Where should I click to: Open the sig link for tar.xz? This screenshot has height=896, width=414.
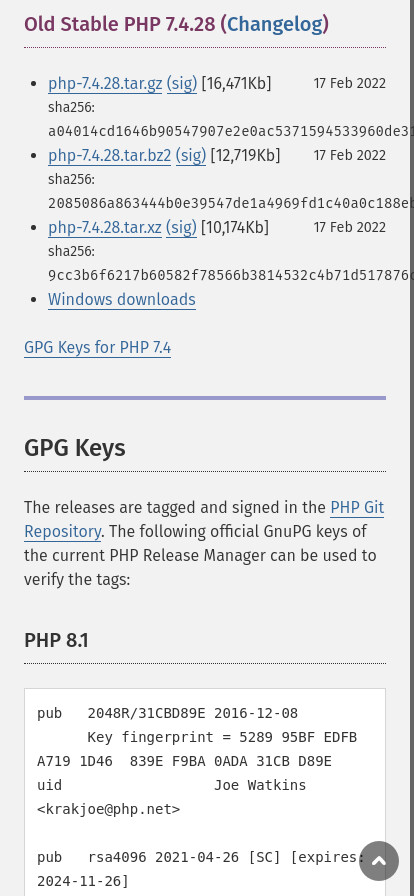pyautogui.click(x=181, y=227)
